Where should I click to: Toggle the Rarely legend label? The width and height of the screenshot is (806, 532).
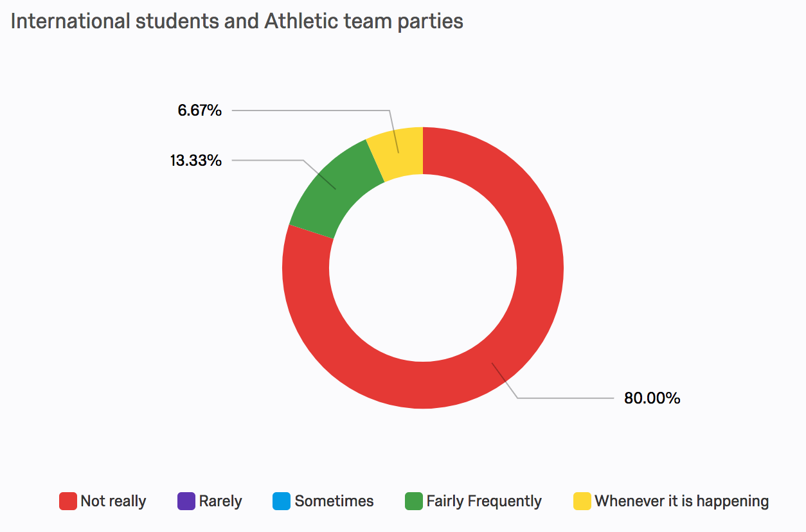pyautogui.click(x=220, y=501)
